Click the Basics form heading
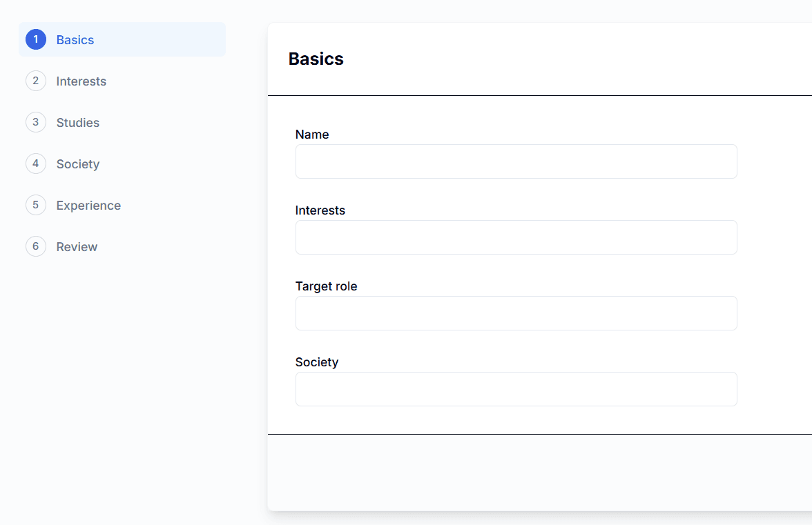The width and height of the screenshot is (812, 525). click(x=316, y=59)
